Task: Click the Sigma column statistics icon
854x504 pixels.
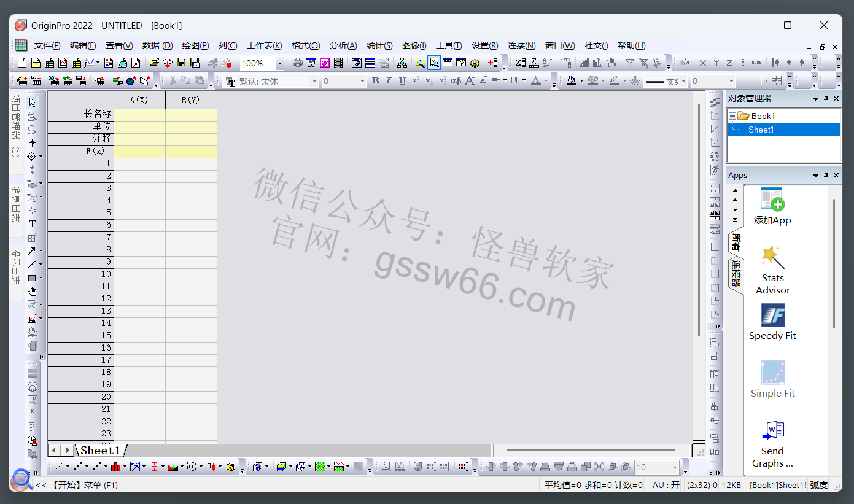Action: click(x=521, y=63)
